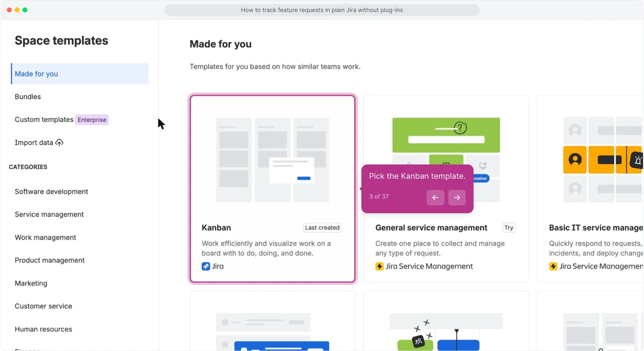Click the 3 of 37 step counter
Screen dimensions: 644x351
379,197
